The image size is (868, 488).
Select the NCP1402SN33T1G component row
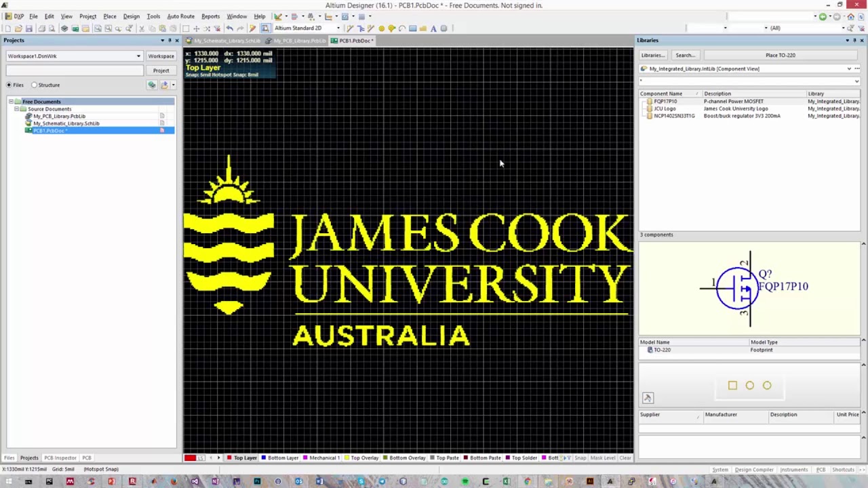pyautogui.click(x=749, y=116)
